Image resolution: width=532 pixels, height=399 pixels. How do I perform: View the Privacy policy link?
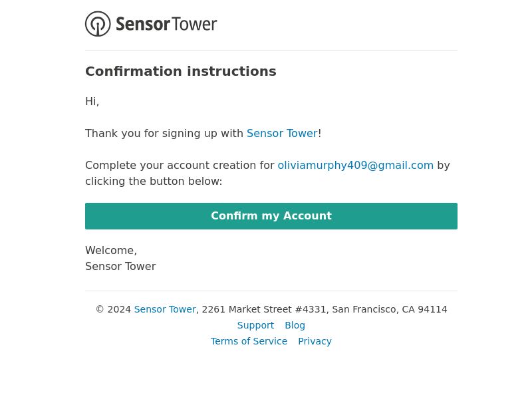tap(315, 341)
